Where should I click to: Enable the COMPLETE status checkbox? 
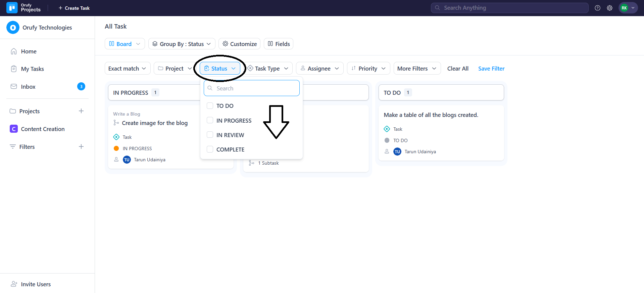[x=210, y=150]
